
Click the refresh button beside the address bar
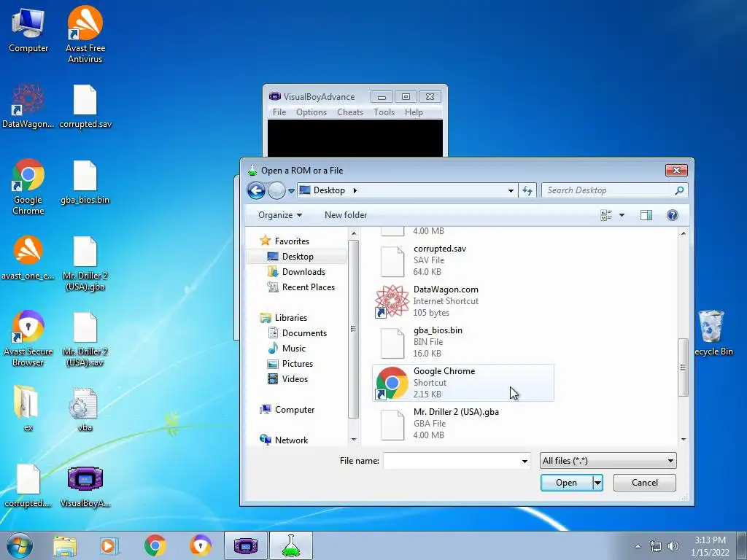527,190
